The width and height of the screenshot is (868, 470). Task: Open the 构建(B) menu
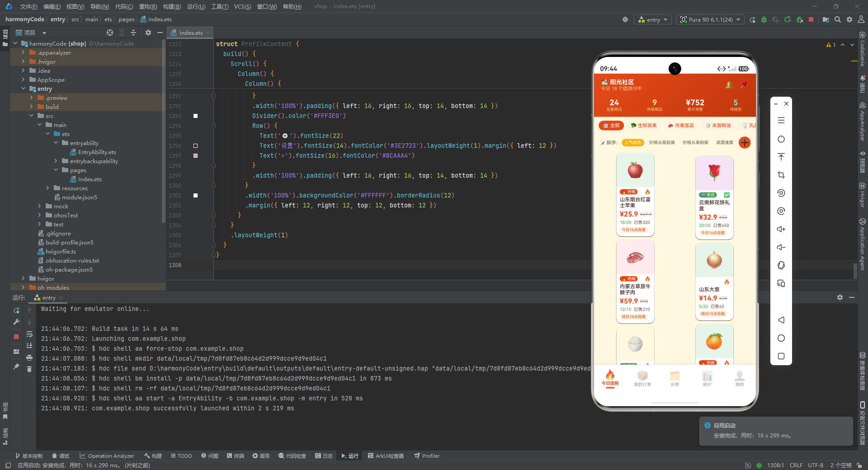172,6
